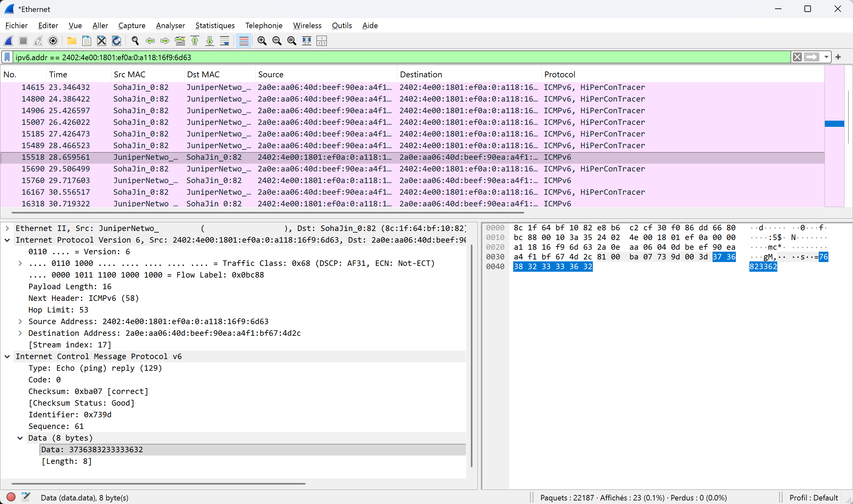The width and height of the screenshot is (853, 504).
Task: Clear the display filter with the X button
Action: click(x=797, y=57)
